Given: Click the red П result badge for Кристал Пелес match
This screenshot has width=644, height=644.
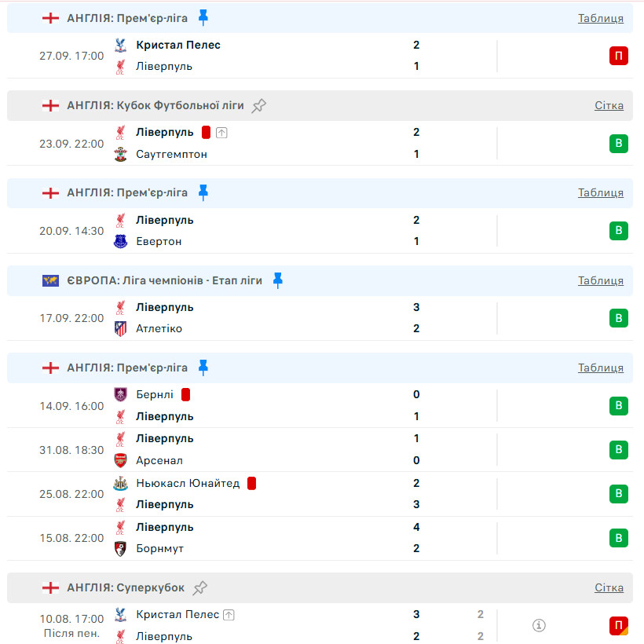Looking at the screenshot, I should 619,56.
